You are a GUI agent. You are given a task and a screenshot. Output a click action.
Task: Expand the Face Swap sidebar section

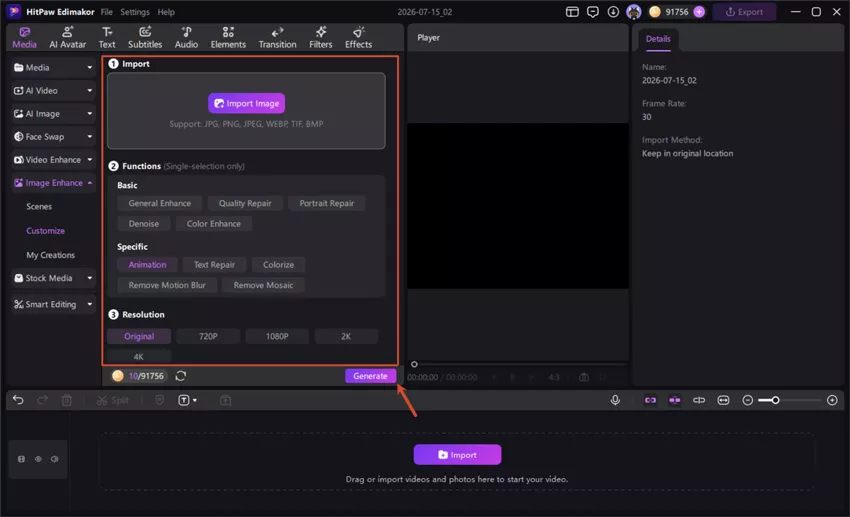(x=53, y=137)
